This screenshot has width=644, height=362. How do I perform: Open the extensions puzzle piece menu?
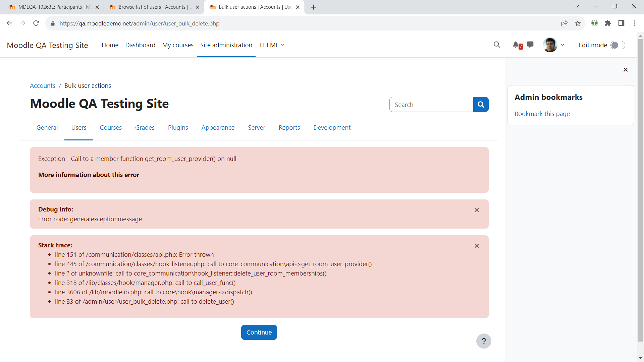tap(608, 23)
